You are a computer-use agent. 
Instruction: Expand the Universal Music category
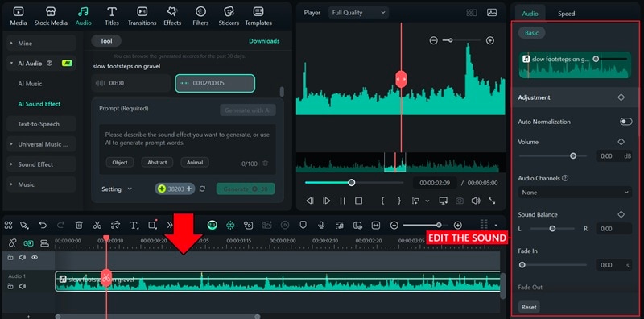click(42, 144)
